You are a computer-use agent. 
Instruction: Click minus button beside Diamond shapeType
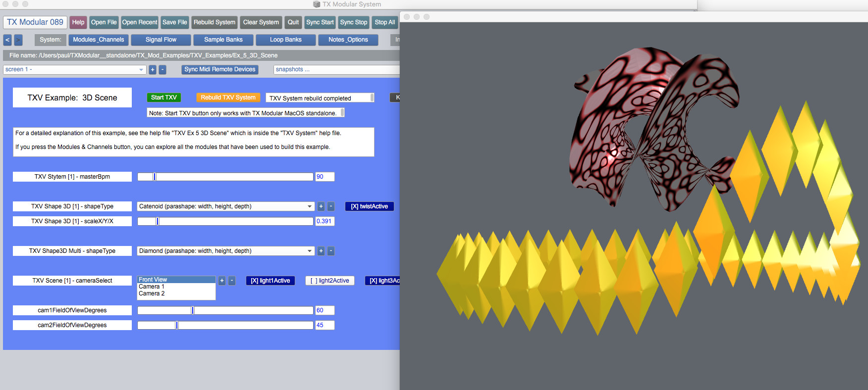pyautogui.click(x=331, y=251)
